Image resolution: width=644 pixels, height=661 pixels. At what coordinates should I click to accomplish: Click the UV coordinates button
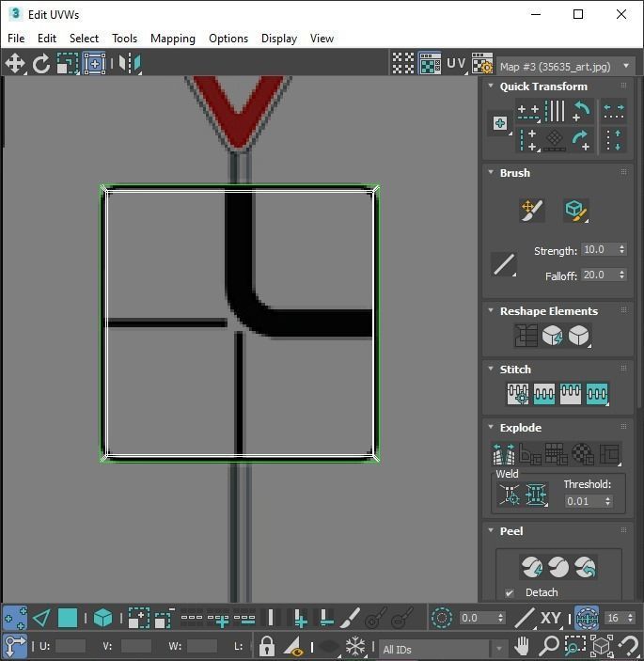(457, 63)
